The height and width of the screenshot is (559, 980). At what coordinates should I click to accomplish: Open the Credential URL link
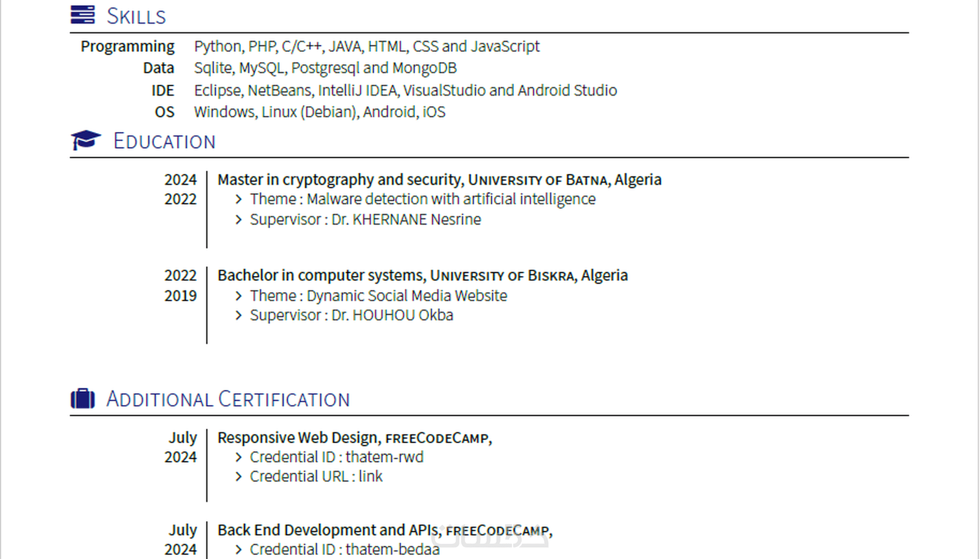pos(370,477)
